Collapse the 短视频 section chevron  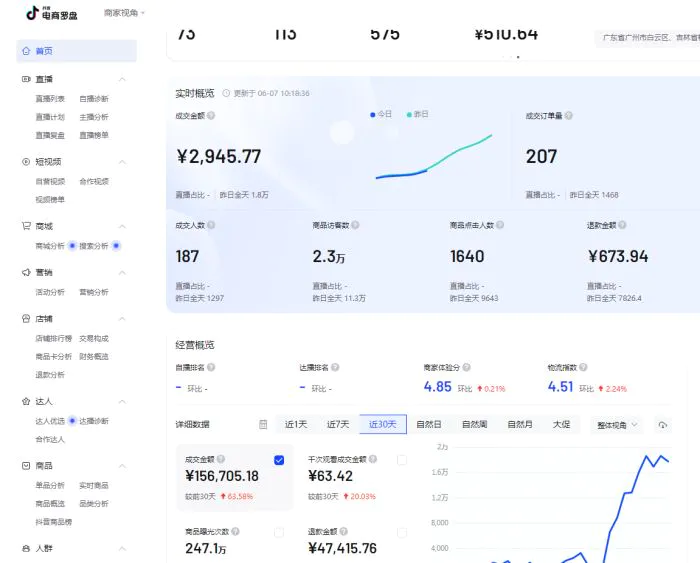coord(122,162)
